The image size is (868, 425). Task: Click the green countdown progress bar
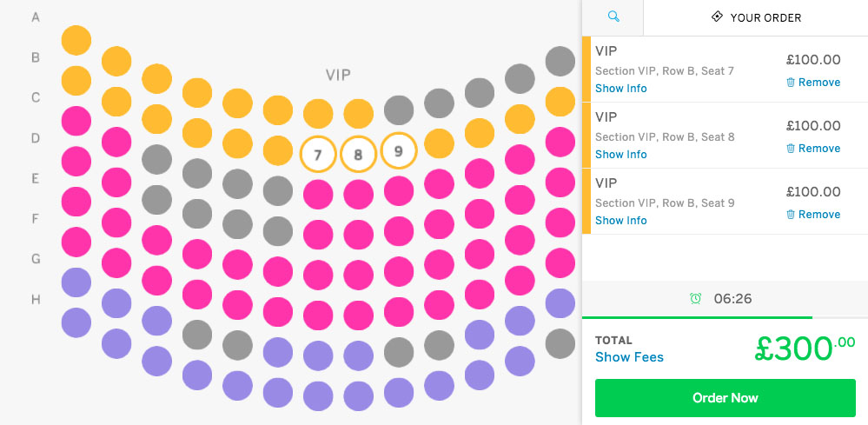coord(697,317)
